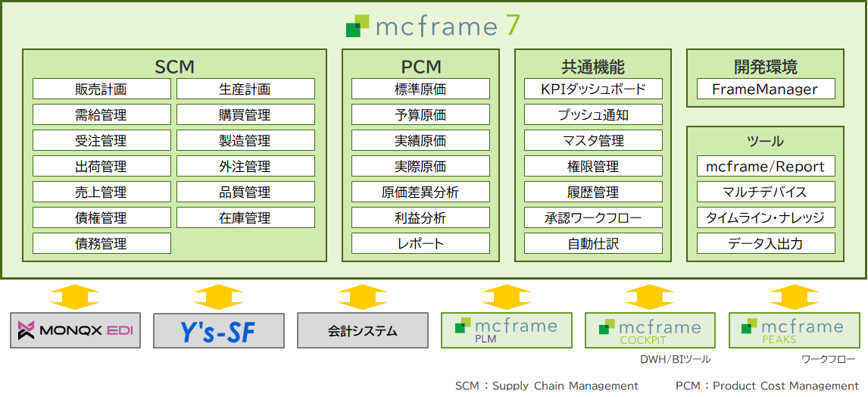Click the ツール section heading

(x=766, y=142)
